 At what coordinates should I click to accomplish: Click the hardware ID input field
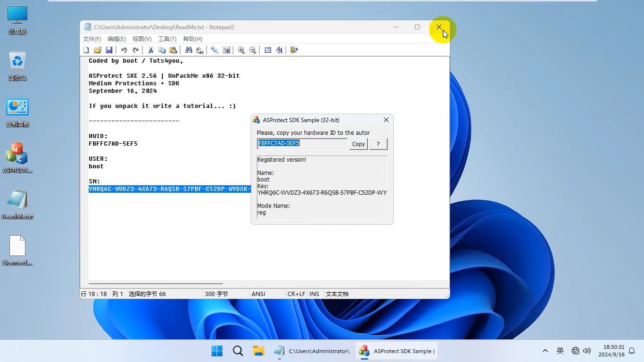click(302, 143)
